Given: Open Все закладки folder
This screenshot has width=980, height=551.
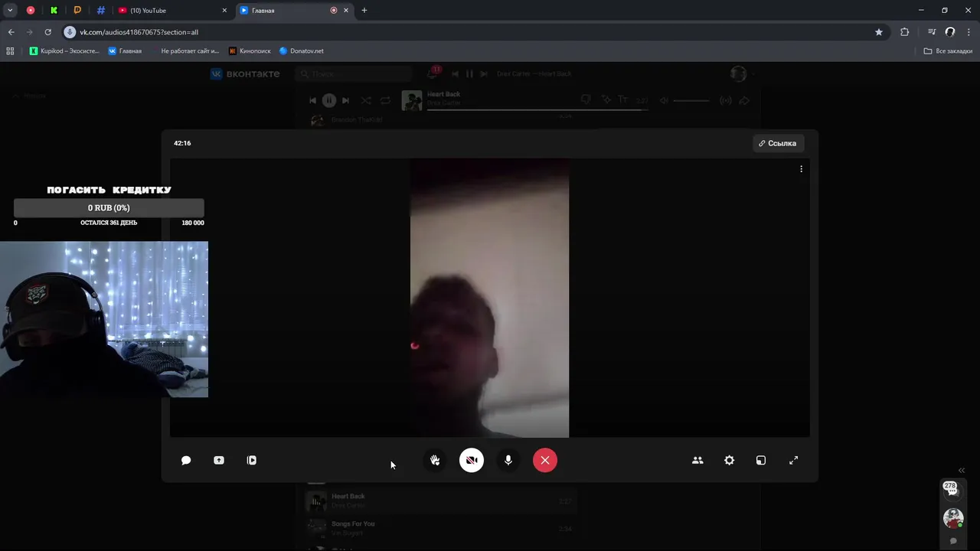Looking at the screenshot, I should [x=948, y=51].
